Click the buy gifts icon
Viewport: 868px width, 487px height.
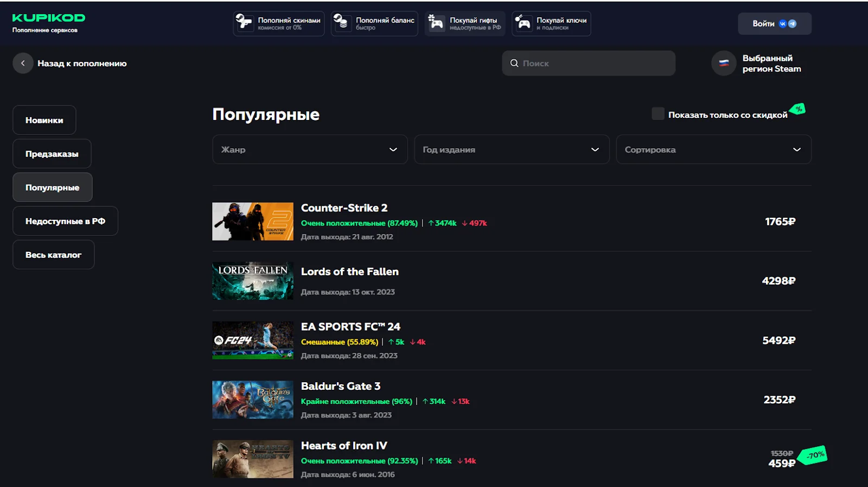point(436,23)
